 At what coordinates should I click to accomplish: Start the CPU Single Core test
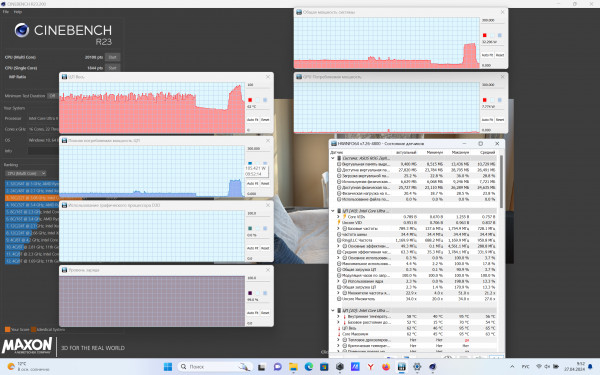112,68
